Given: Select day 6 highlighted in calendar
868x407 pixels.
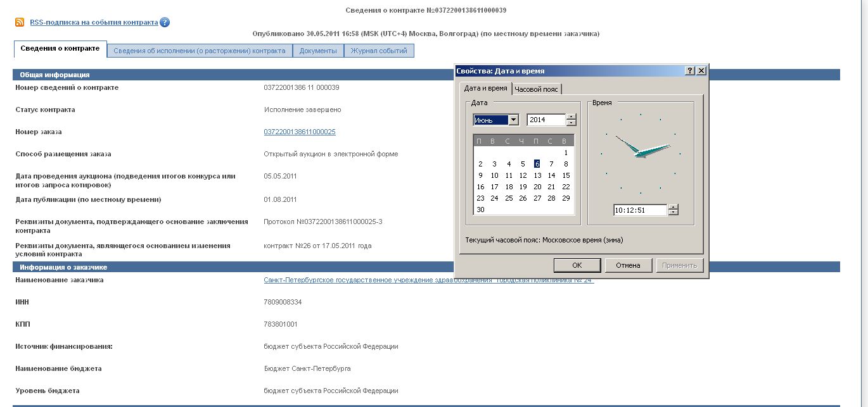Looking at the screenshot, I should pyautogui.click(x=537, y=164).
